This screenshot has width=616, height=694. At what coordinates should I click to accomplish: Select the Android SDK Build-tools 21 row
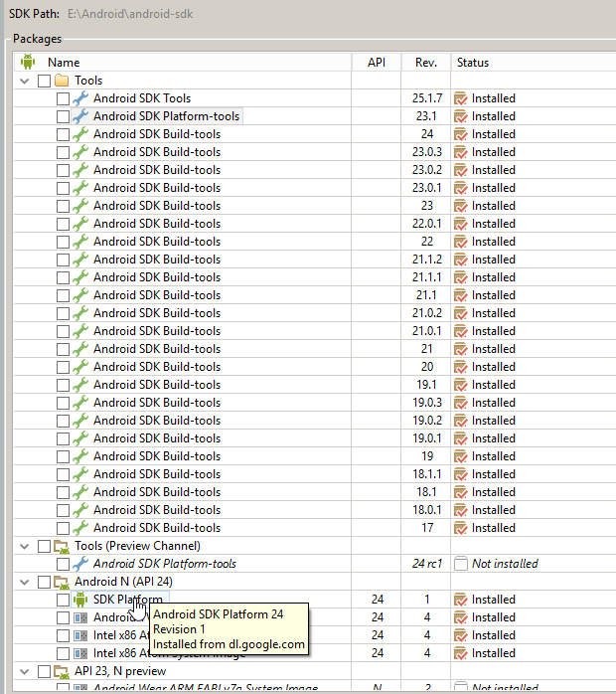point(315,349)
